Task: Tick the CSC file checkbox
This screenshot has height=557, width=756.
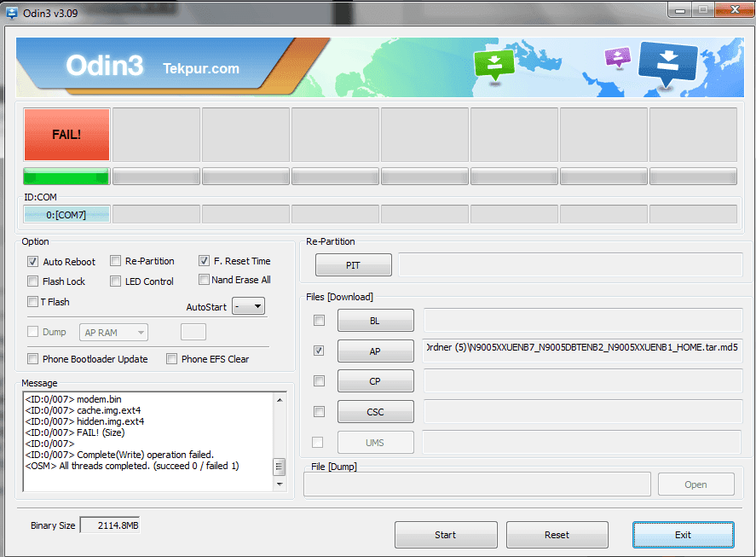Action: click(x=319, y=411)
